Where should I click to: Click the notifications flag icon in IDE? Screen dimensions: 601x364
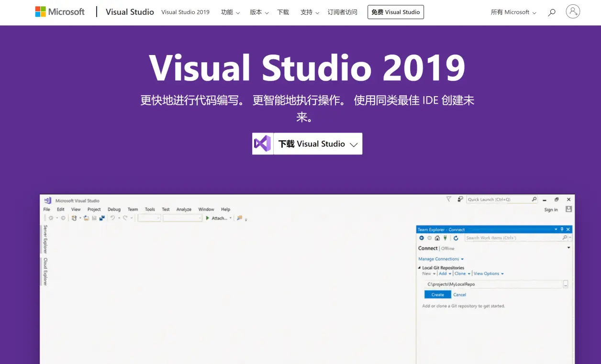pyautogui.click(x=449, y=199)
